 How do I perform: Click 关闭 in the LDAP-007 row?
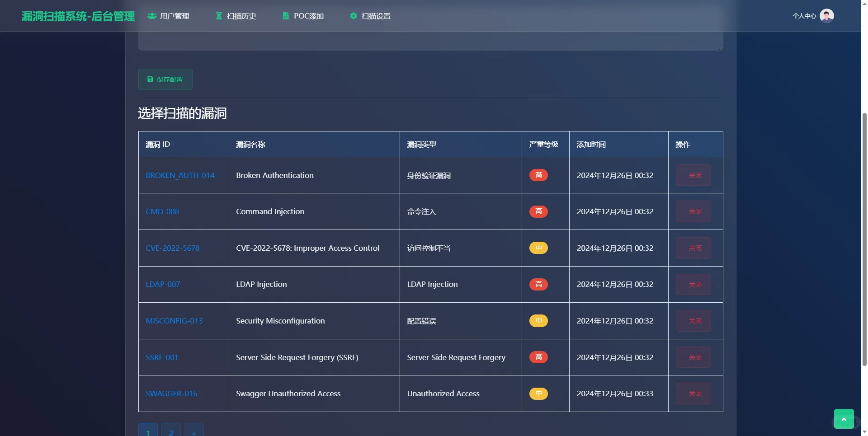[x=693, y=284]
